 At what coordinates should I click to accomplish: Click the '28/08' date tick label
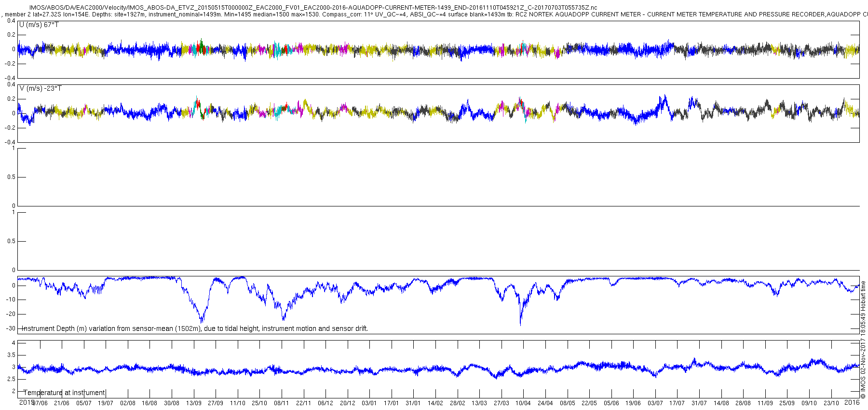(x=743, y=403)
